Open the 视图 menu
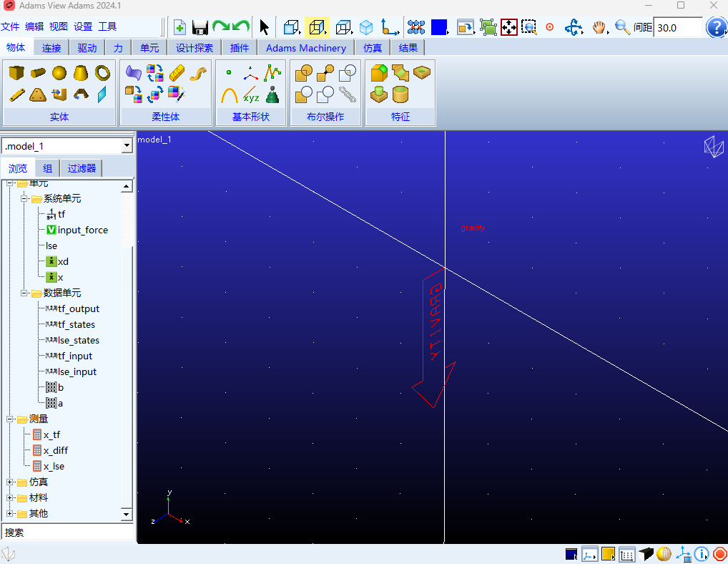The width and height of the screenshot is (728, 564). 59,26
